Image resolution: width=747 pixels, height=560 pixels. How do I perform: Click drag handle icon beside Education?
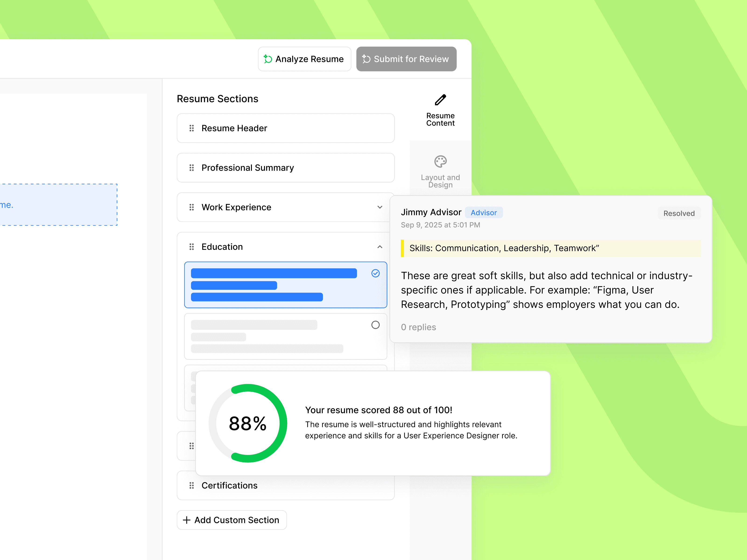coord(191,247)
